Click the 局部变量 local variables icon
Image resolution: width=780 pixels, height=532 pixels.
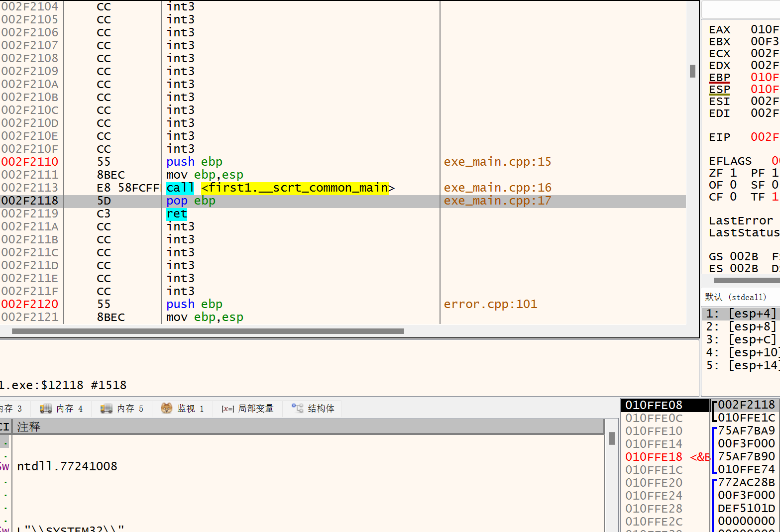click(227, 409)
